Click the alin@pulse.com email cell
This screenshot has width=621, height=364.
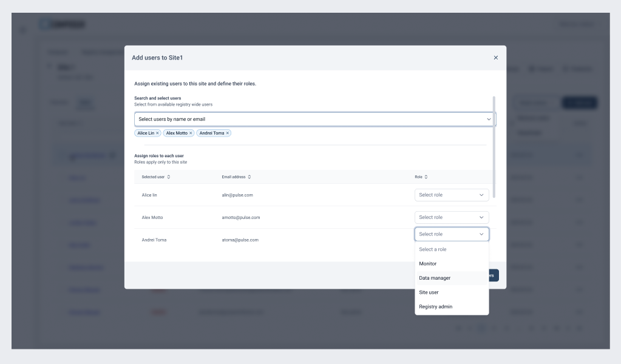237,195
